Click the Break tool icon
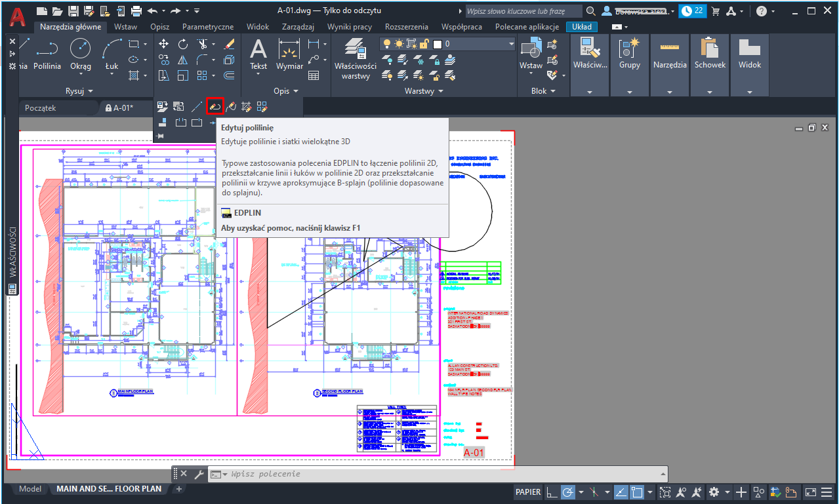This screenshot has height=504, width=839. (180, 122)
